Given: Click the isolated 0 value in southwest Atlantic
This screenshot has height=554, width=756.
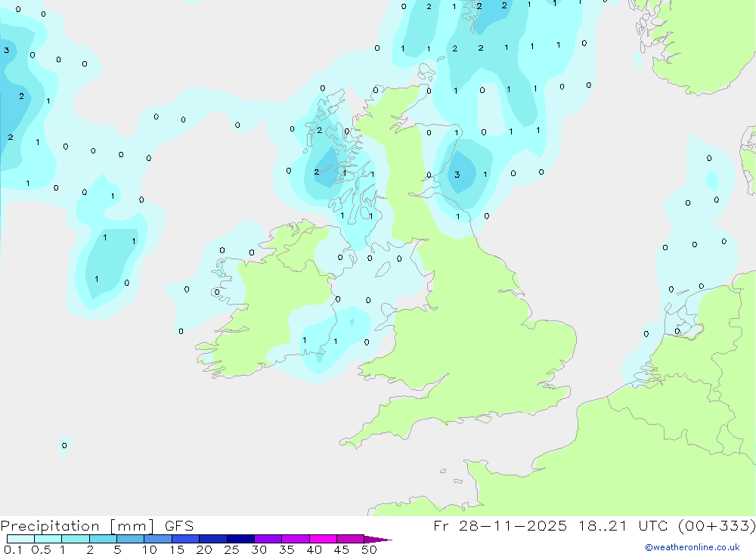Looking at the screenshot, I should pos(64,445).
